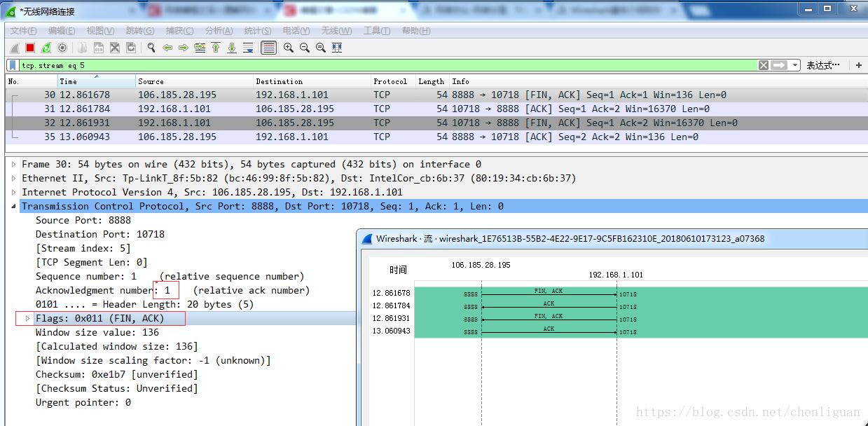
Task: Select packet number 32 row
Action: pos(436,123)
